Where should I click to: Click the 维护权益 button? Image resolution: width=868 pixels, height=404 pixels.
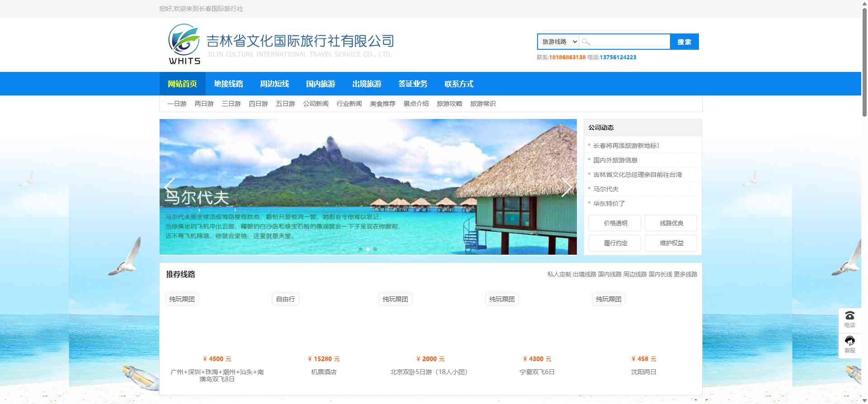click(671, 243)
